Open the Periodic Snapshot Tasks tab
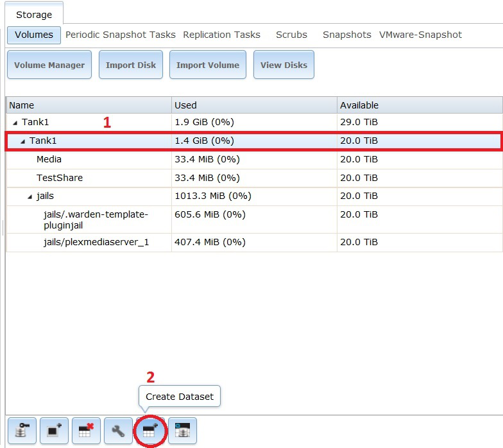The image size is (503, 448). pos(120,35)
